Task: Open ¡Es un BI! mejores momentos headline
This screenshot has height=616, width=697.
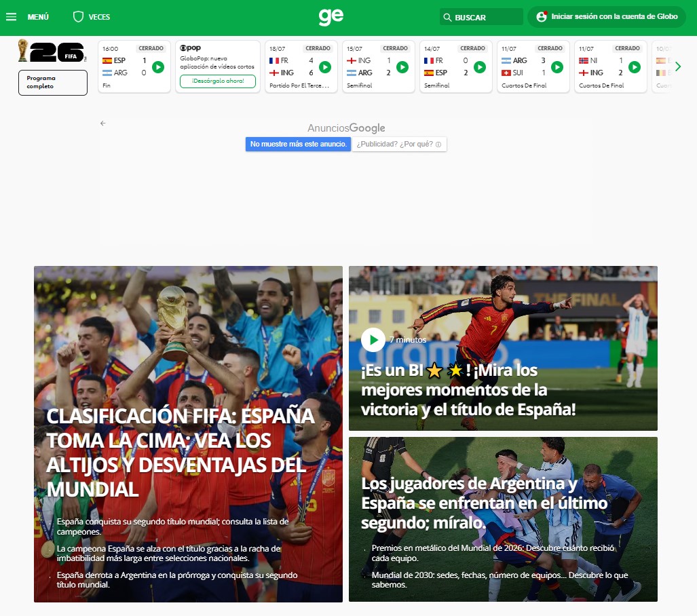Action: pyautogui.click(x=468, y=390)
